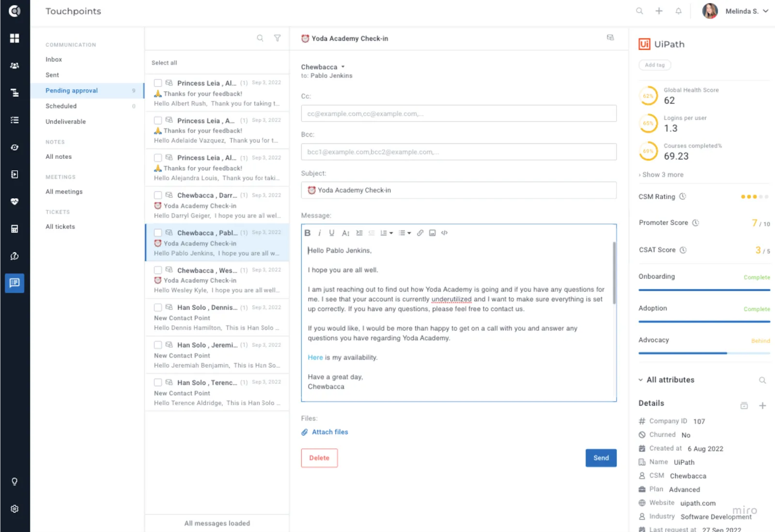
Task: Toggle code view in message editor
Action: pos(444,233)
